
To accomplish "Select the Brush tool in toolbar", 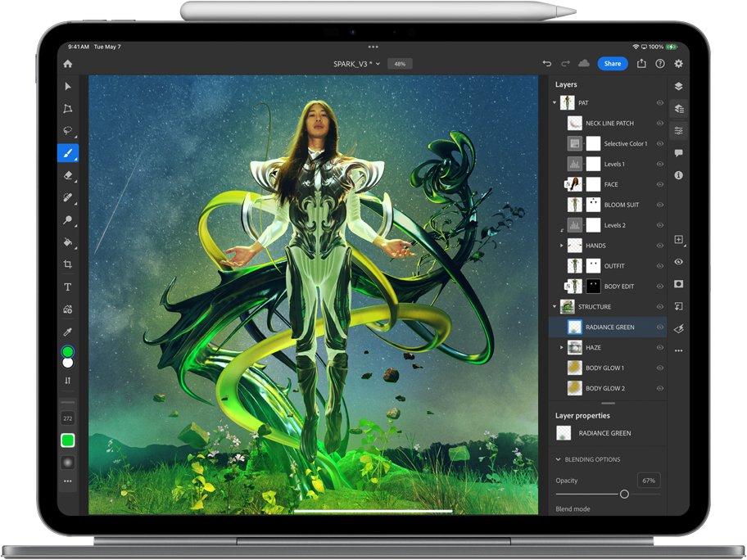I will [x=68, y=152].
